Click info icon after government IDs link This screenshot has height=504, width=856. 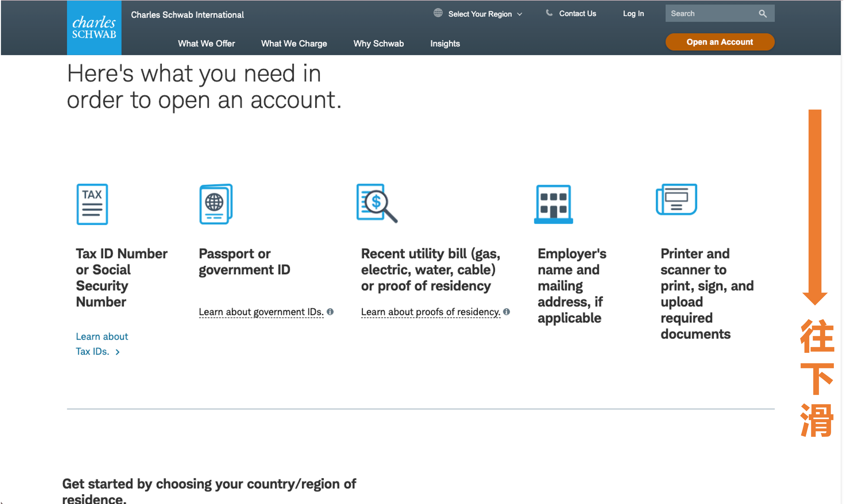click(330, 312)
